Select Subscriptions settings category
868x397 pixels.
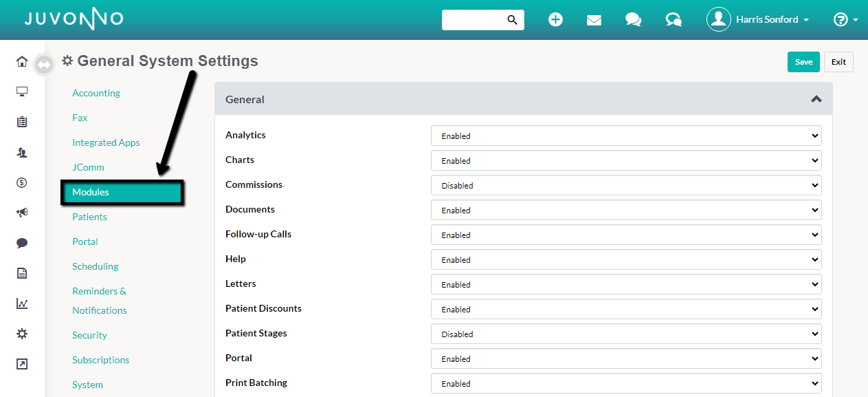(100, 360)
